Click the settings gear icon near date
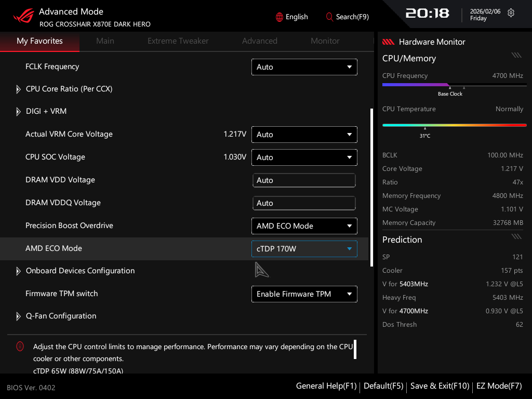The height and width of the screenshot is (399, 532). (x=511, y=13)
